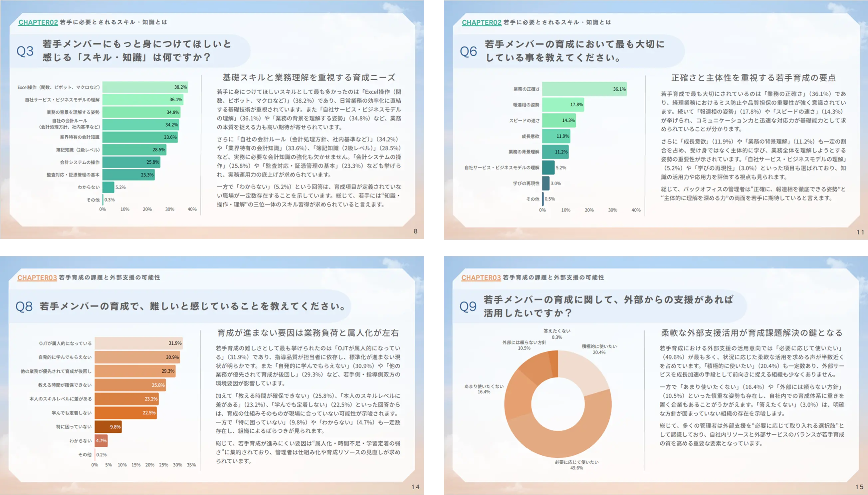Click the 簿記知識 28.5% bar

(134, 150)
